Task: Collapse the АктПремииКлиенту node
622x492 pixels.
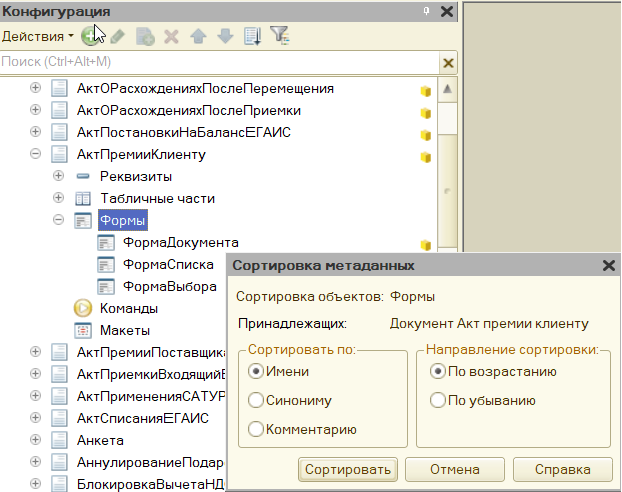Action: (x=35, y=153)
